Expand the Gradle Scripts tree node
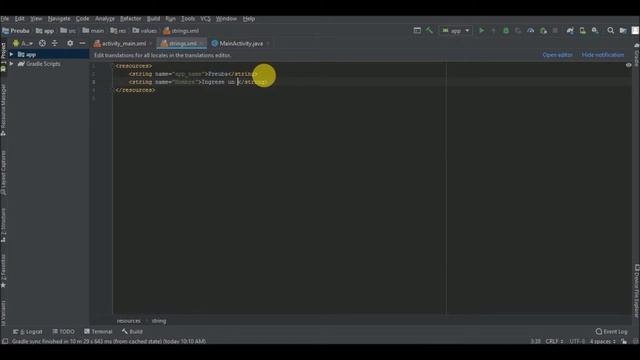This screenshot has width=640, height=360. [11, 64]
